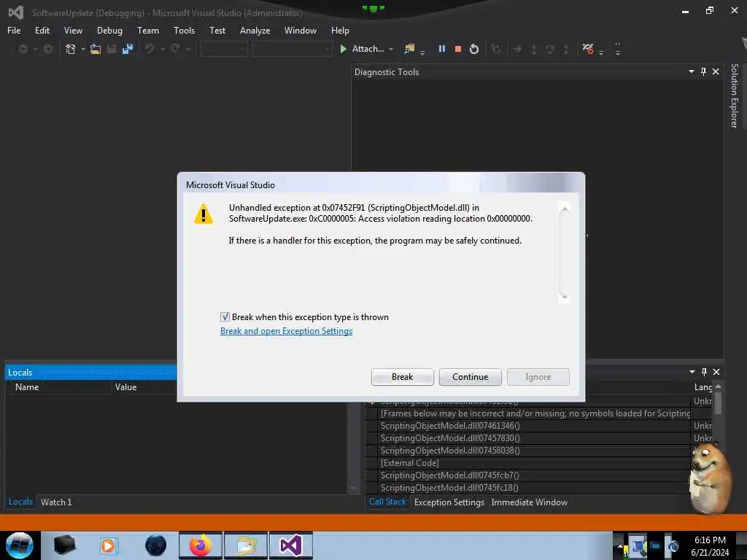
Task: Click the single Save disk icon
Action: tap(112, 49)
